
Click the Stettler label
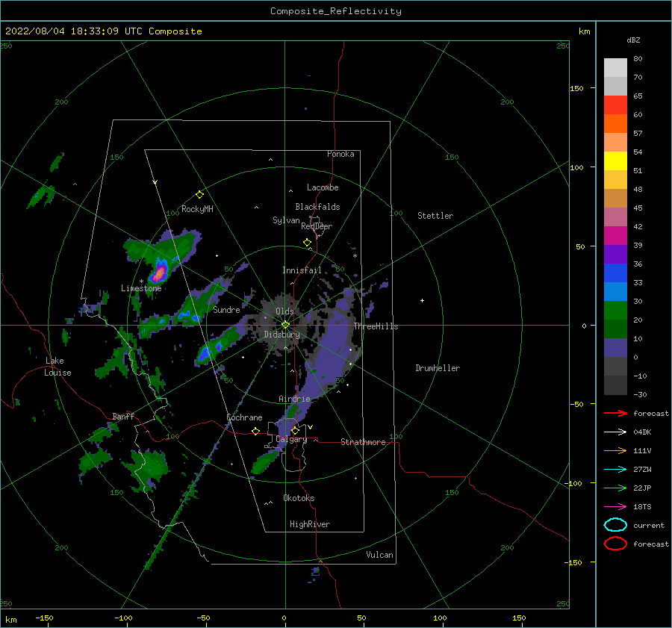[435, 216]
